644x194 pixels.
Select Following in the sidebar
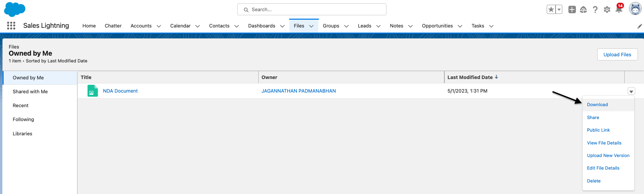click(40, 119)
